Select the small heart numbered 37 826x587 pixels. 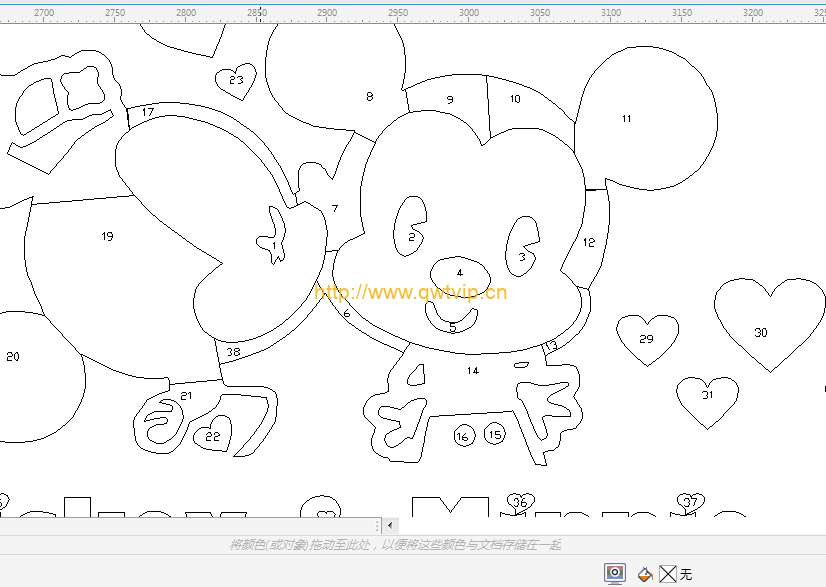(691, 502)
